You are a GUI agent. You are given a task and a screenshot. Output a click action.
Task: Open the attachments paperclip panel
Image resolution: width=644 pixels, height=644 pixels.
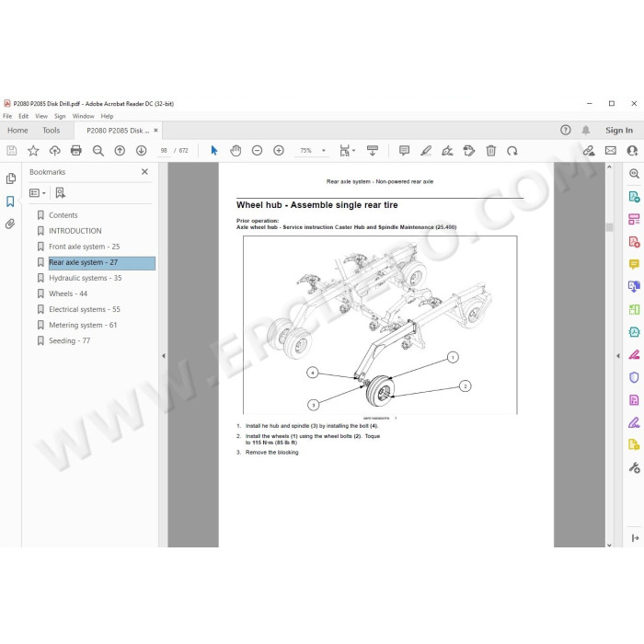[x=10, y=224]
